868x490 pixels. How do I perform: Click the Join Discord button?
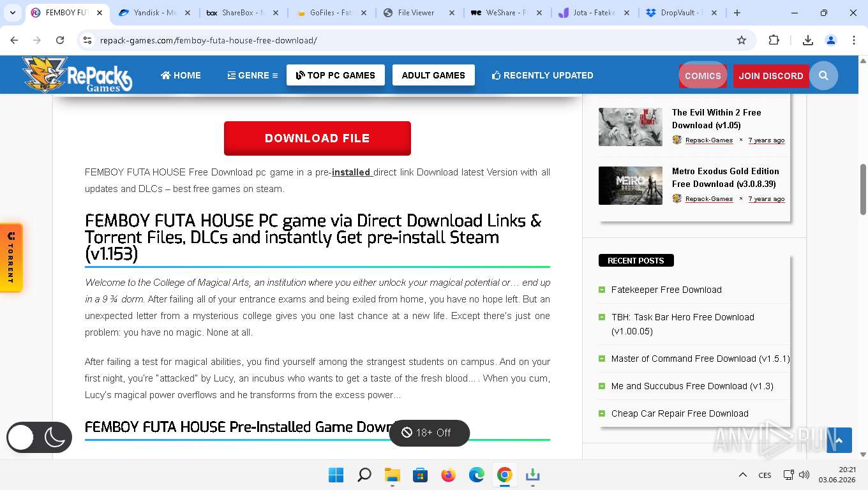[771, 76]
